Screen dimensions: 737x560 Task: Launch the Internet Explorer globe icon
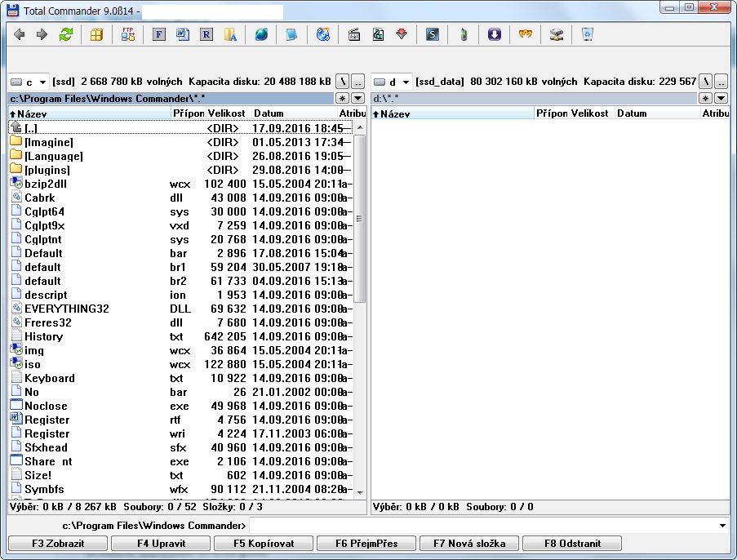(x=261, y=34)
